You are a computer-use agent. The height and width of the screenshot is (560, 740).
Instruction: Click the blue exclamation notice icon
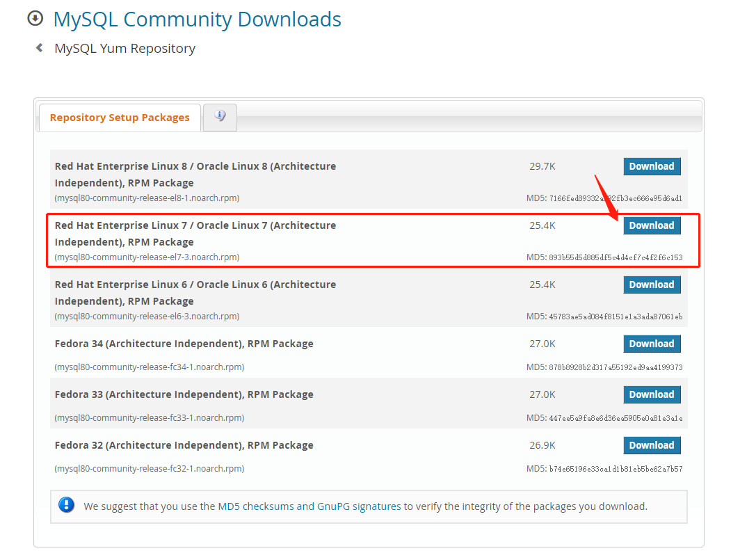point(67,505)
